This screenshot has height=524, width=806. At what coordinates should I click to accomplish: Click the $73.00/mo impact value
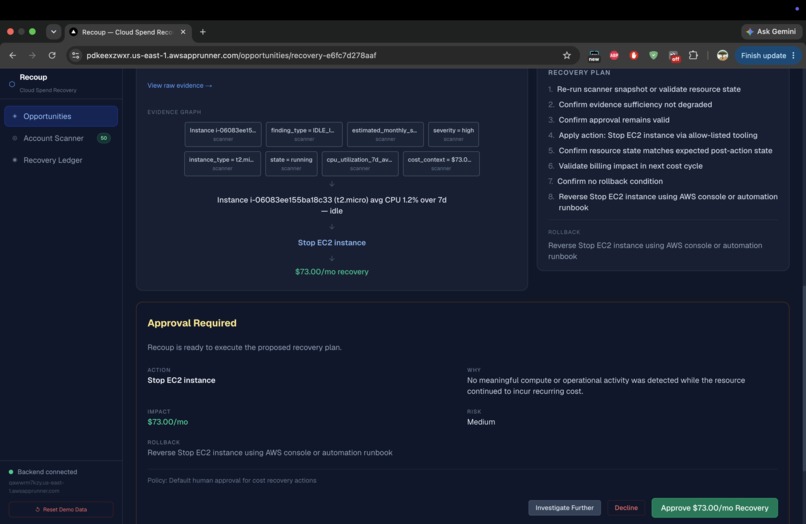click(x=168, y=422)
